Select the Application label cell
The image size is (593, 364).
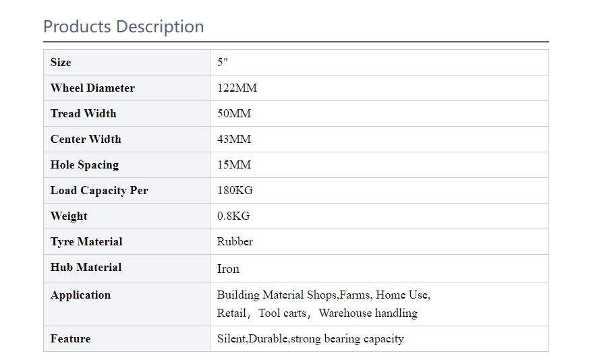click(127, 304)
